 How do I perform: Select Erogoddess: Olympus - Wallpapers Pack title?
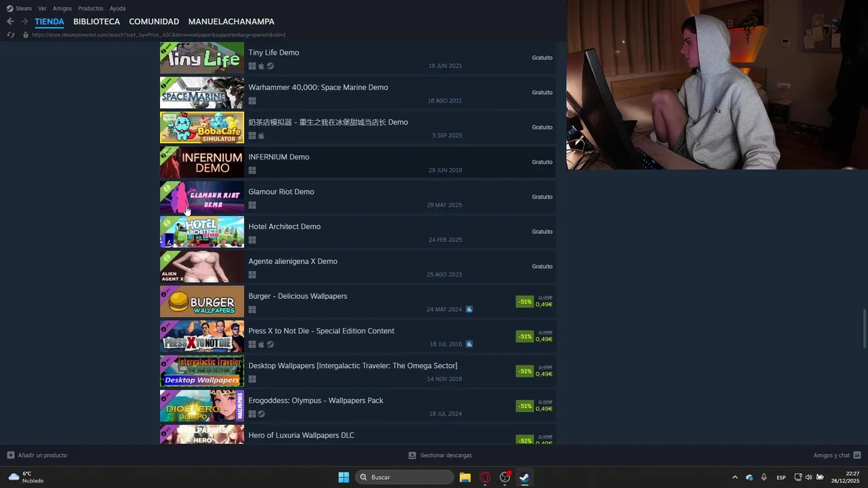pos(315,401)
